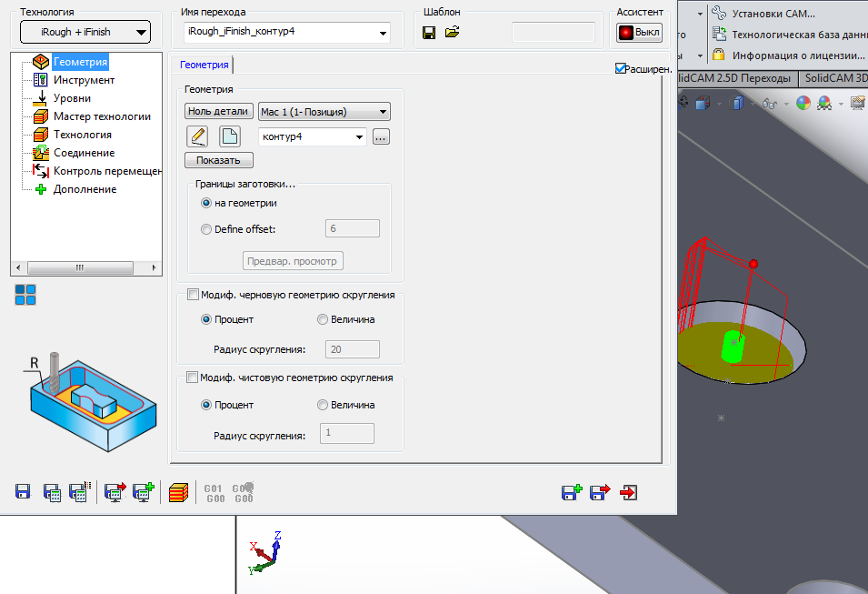Click the rough Радиус скругления field showing 20
Viewport: 868px width, 594px height.
(x=352, y=349)
